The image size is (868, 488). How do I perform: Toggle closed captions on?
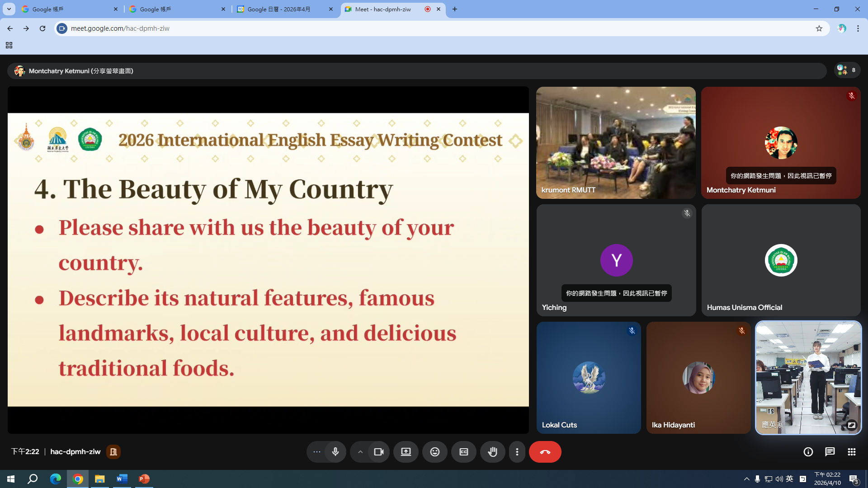(463, 452)
